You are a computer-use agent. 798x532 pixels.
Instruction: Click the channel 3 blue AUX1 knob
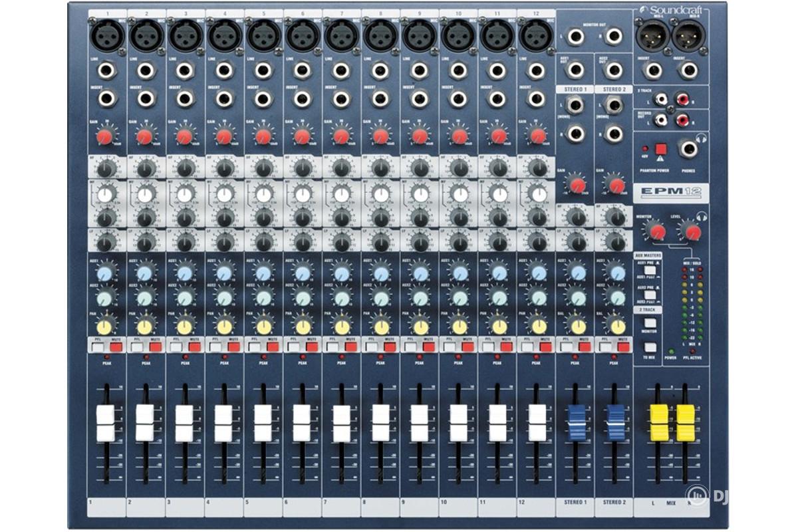click(185, 273)
